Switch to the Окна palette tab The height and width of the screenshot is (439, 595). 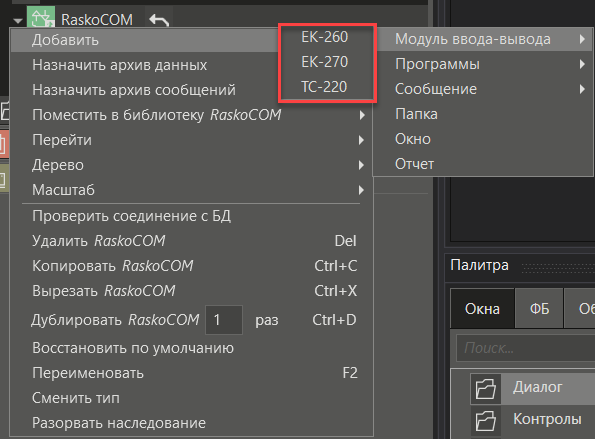[x=482, y=308]
